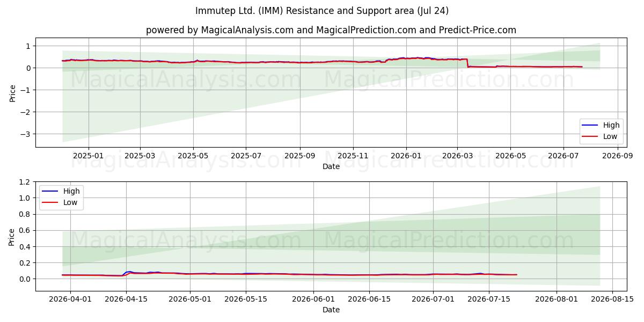
Task: Click the "2025-07" date tick label
Action: (246, 156)
